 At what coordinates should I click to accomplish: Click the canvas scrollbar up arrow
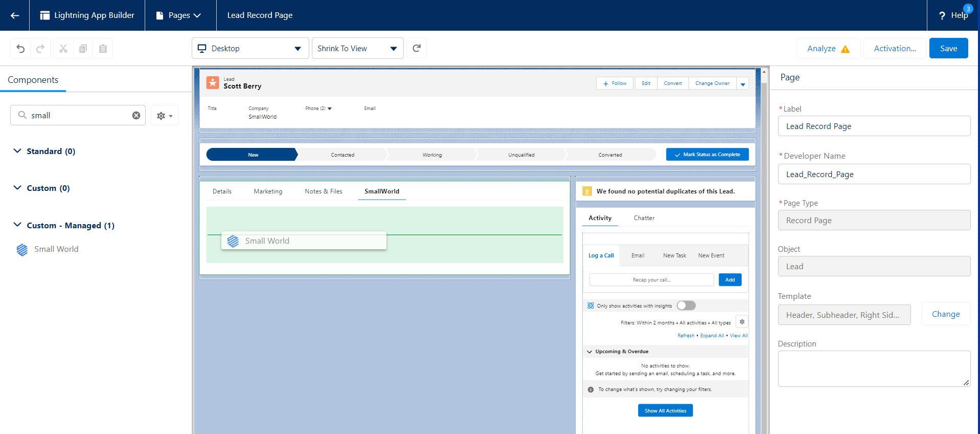(x=764, y=72)
